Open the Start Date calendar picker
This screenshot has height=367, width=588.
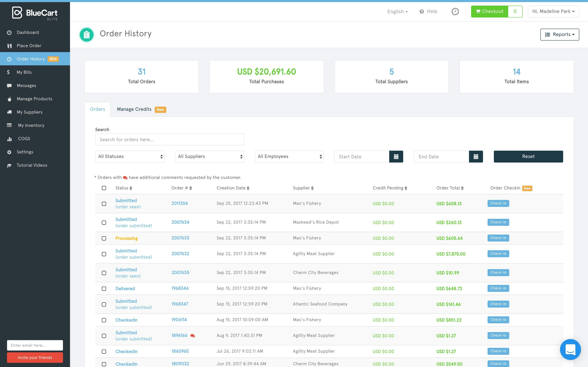(396, 157)
